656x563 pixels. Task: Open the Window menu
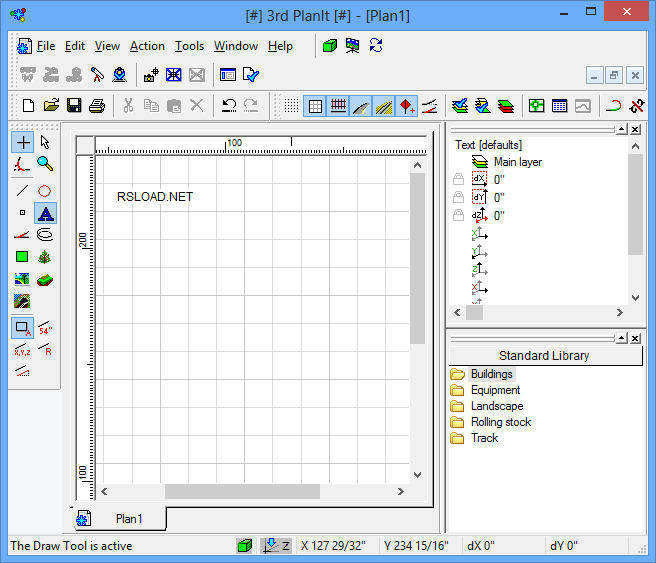[236, 46]
